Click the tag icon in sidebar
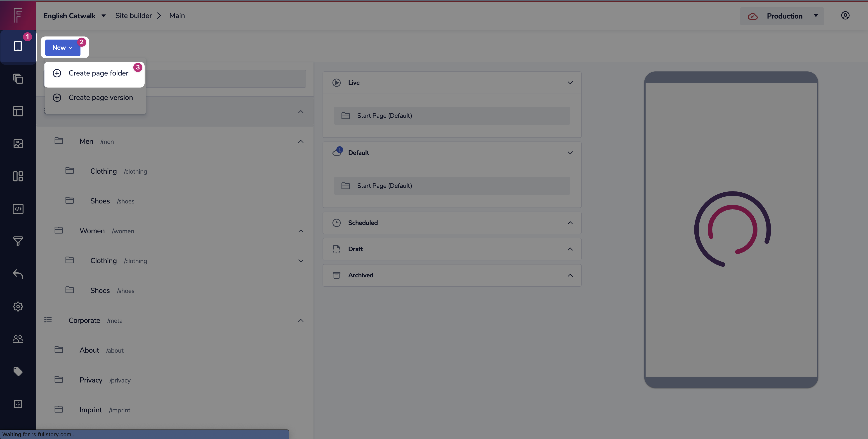Image resolution: width=868 pixels, height=439 pixels. click(18, 371)
